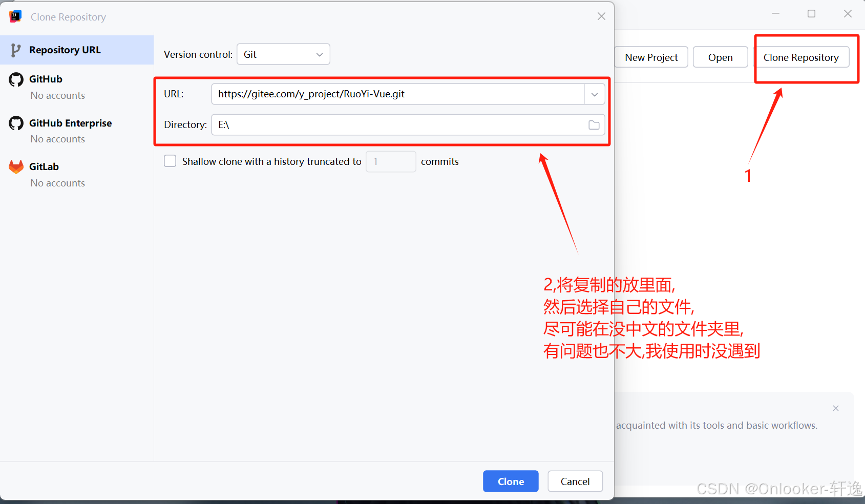The width and height of the screenshot is (865, 504).
Task: Click the Repository URL branch icon
Action: [16, 50]
